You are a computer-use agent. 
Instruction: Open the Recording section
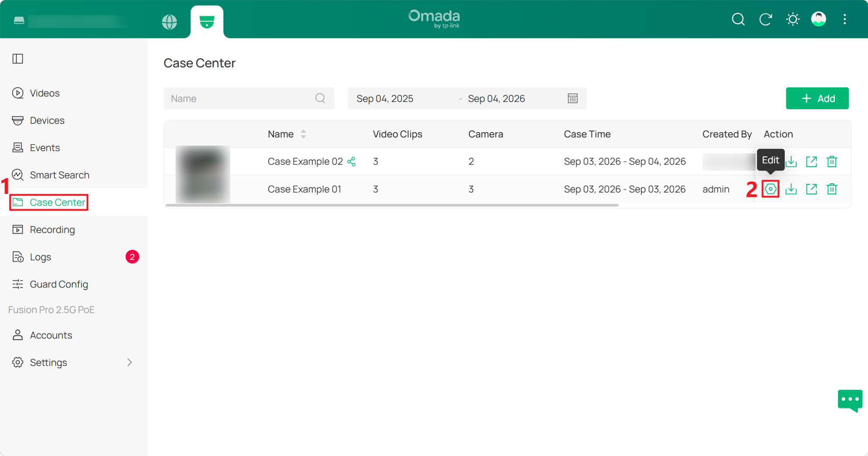[52, 229]
